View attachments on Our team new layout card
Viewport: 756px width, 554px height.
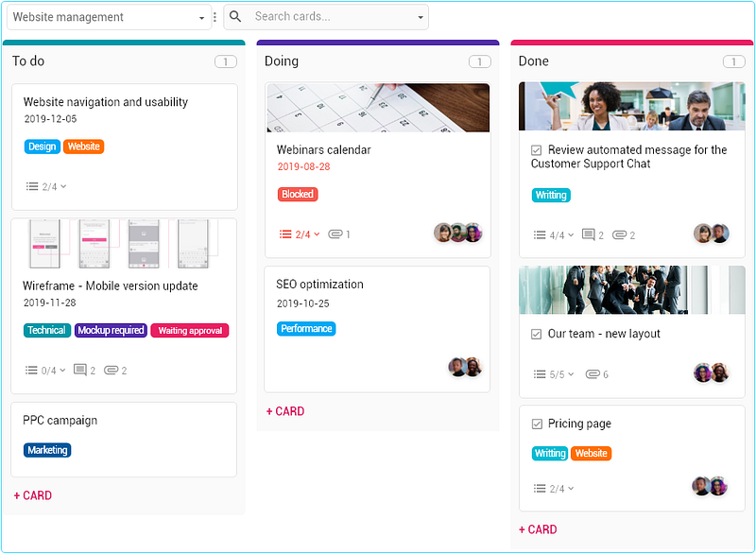pos(596,374)
